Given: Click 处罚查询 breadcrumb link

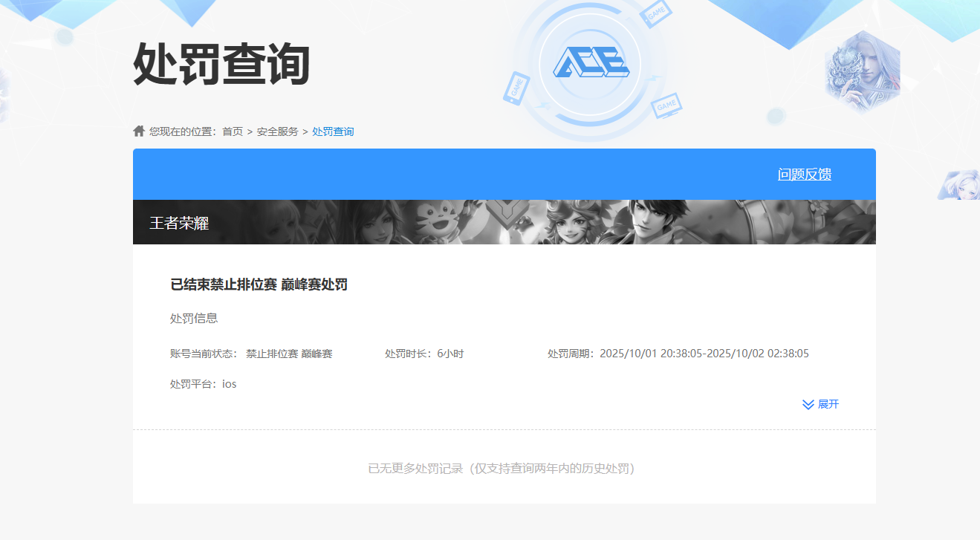Looking at the screenshot, I should click(333, 131).
